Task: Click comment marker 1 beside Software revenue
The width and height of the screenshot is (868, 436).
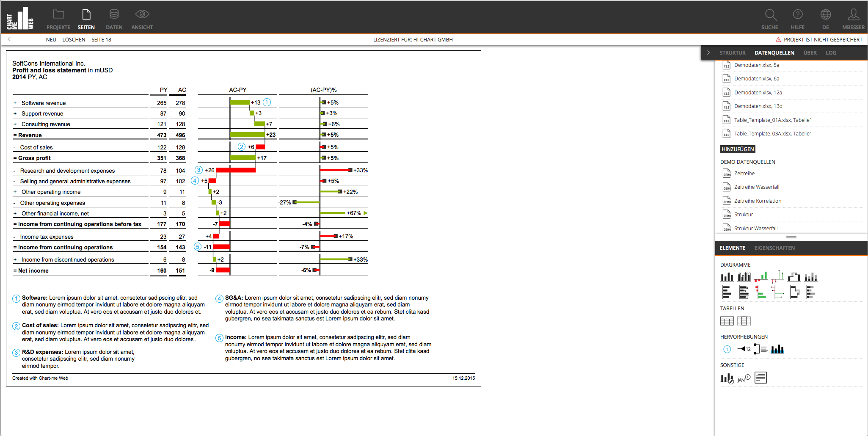Action: pyautogui.click(x=267, y=102)
